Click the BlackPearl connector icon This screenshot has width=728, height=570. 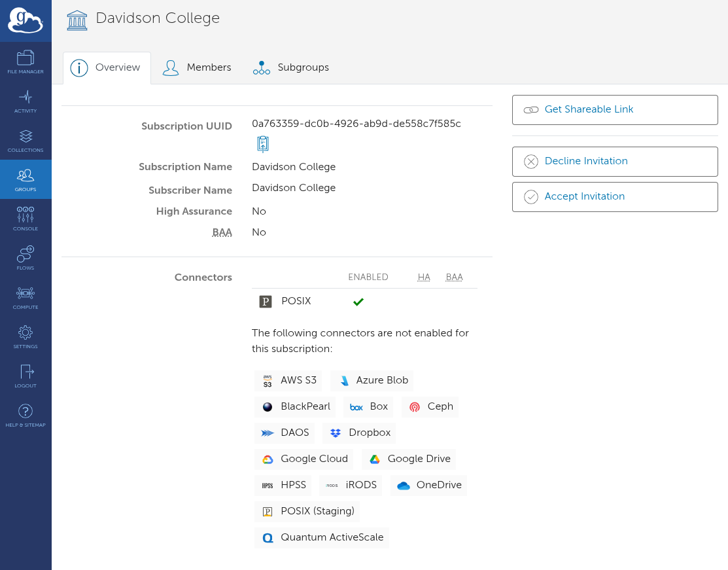[268, 407]
